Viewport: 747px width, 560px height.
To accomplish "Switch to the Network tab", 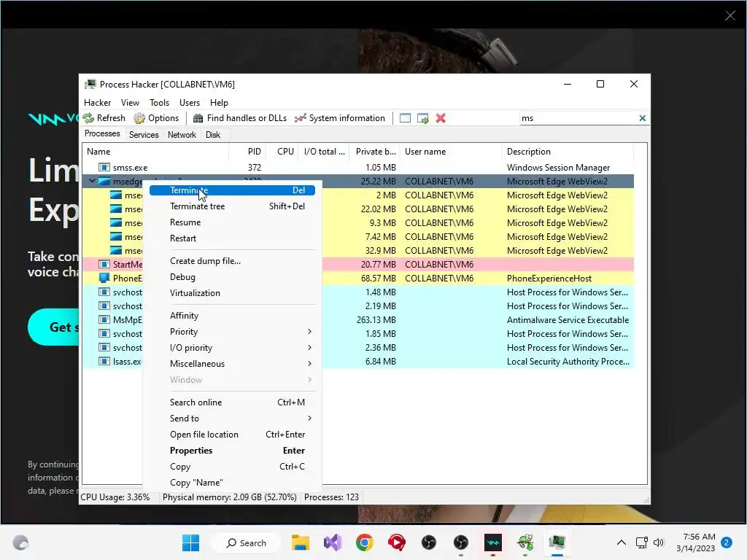I will (x=182, y=135).
